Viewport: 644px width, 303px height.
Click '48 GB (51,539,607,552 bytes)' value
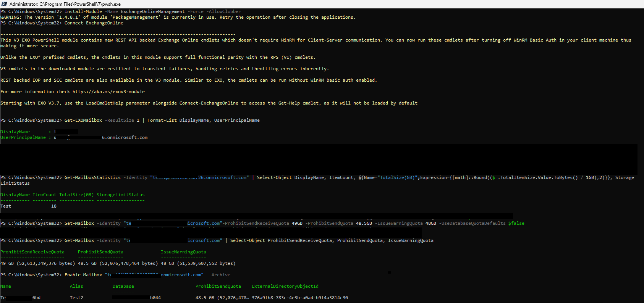point(198,263)
